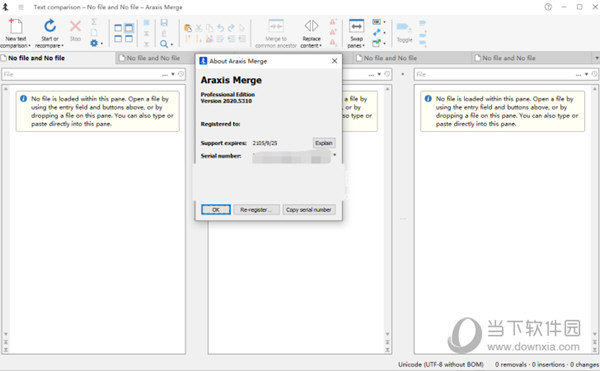Click the left pane file history clock icon
Image resolution: width=600 pixels, height=371 pixels.
(181, 74)
